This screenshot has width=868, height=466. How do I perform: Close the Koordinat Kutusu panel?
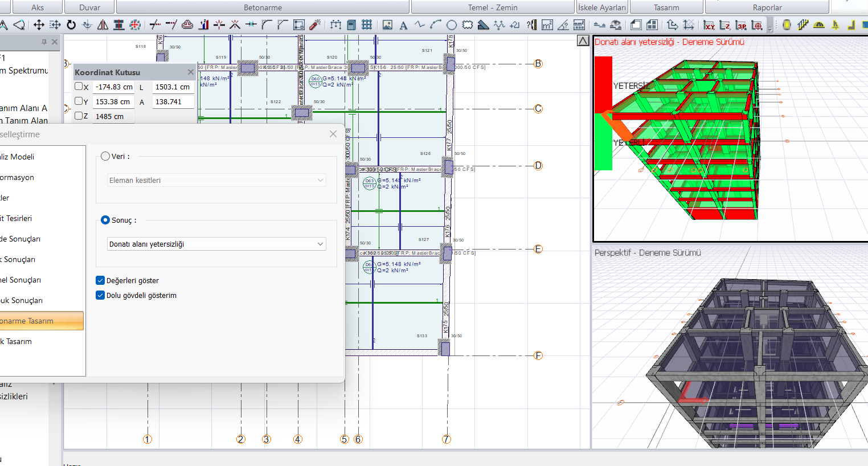pyautogui.click(x=191, y=72)
